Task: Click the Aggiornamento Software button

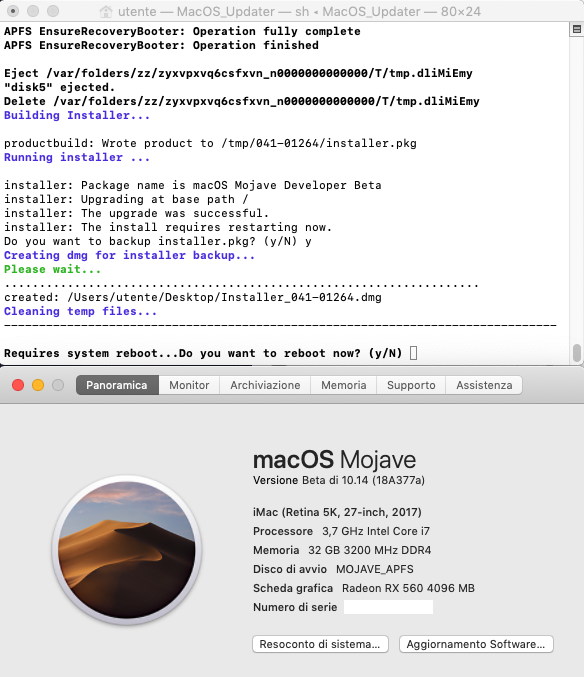Action: point(476,644)
